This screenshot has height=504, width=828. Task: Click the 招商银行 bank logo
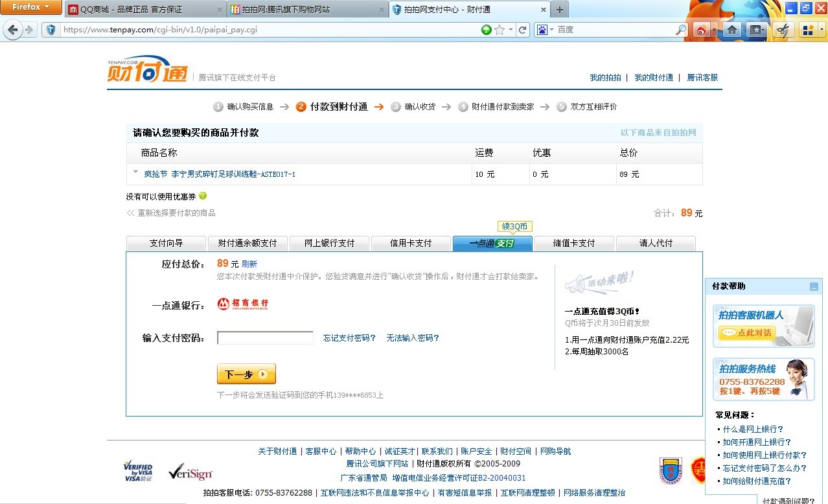[x=243, y=304]
